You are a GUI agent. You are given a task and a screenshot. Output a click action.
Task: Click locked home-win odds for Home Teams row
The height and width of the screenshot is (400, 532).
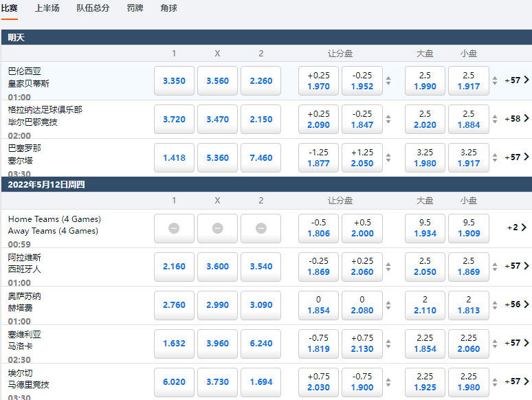174,228
